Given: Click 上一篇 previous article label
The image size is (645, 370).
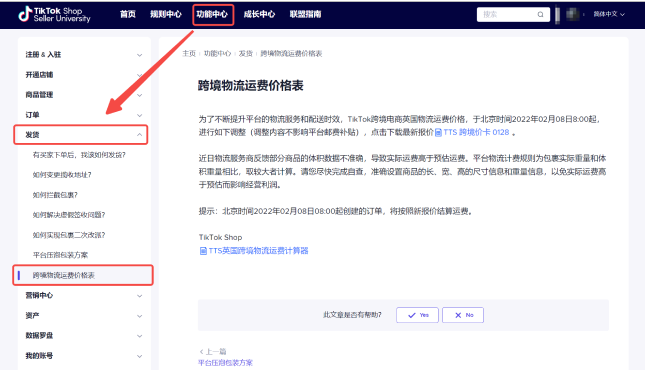Looking at the screenshot, I should [213, 351].
